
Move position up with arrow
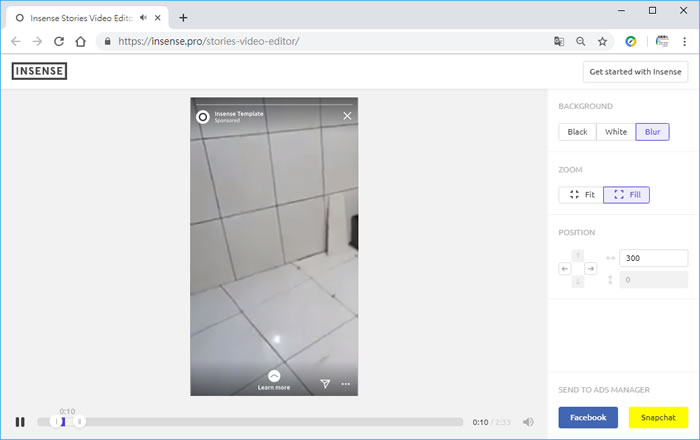coord(578,256)
